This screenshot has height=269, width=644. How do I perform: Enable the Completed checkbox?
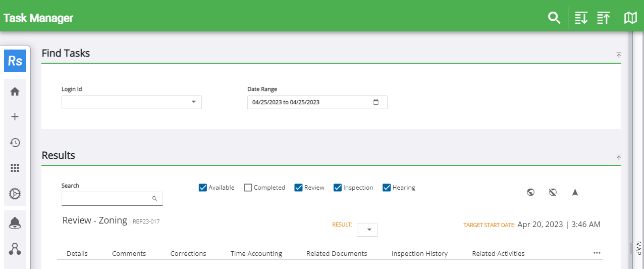[x=248, y=188]
